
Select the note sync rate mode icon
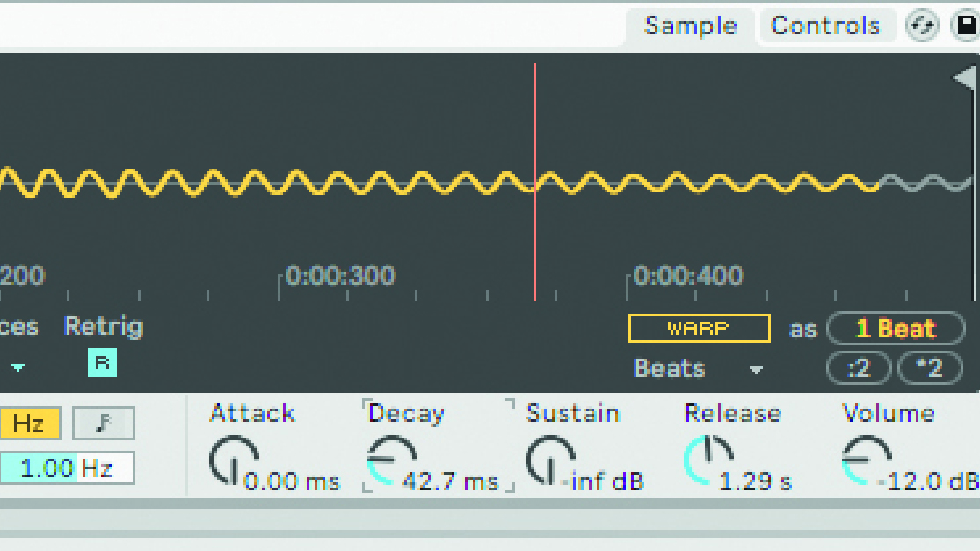pos(103,424)
